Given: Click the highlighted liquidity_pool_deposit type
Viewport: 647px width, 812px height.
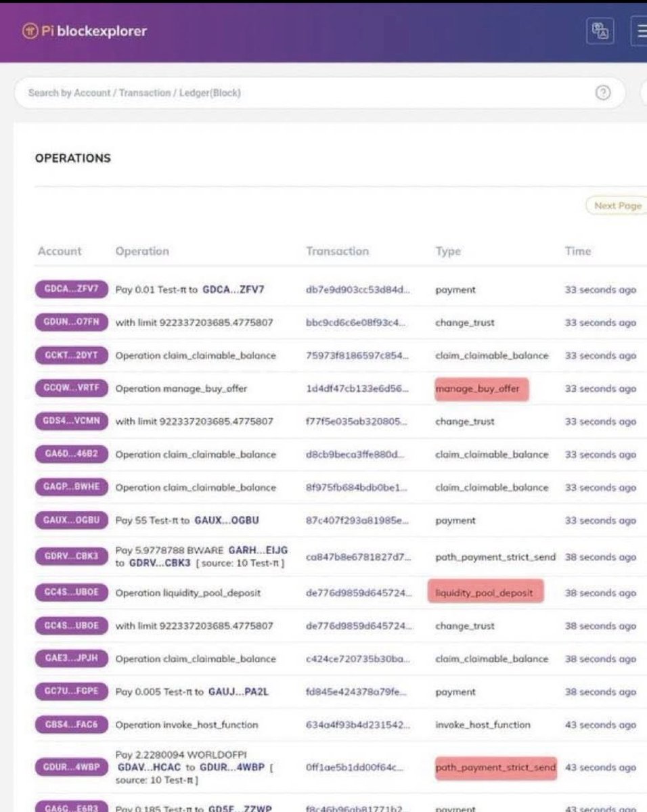Looking at the screenshot, I should (485, 593).
